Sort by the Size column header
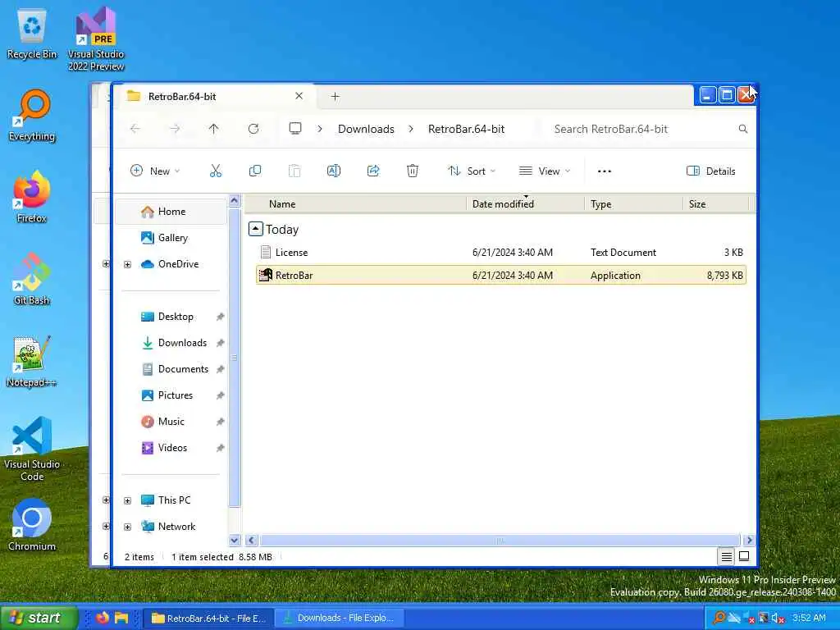 click(715, 203)
